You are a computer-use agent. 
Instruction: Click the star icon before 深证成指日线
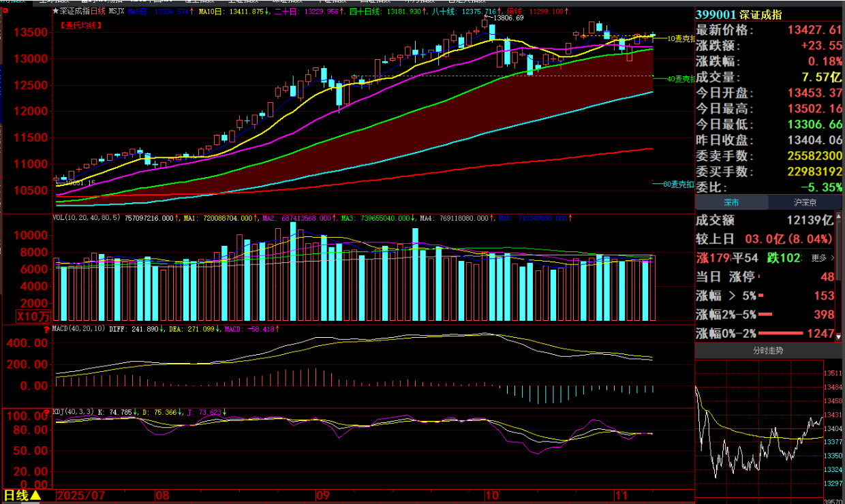pos(55,12)
